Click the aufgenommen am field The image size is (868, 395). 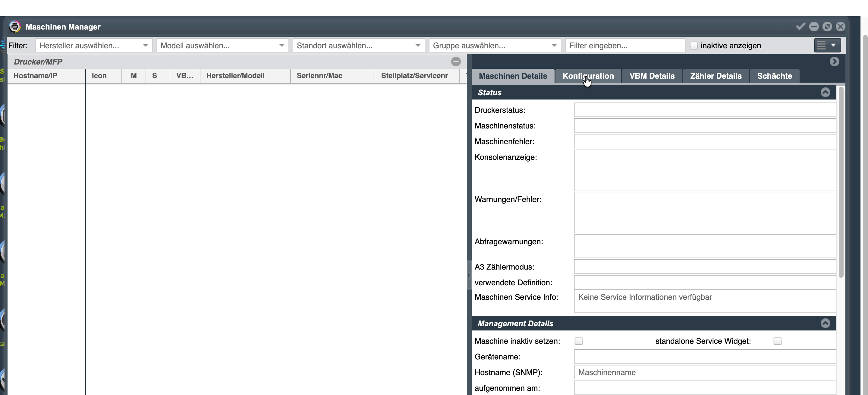[705, 387]
